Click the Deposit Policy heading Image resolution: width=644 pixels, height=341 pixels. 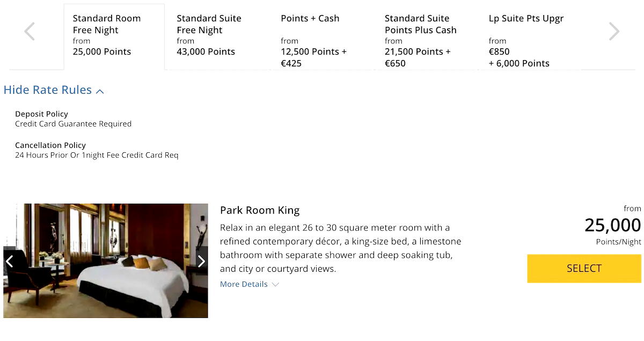click(41, 114)
